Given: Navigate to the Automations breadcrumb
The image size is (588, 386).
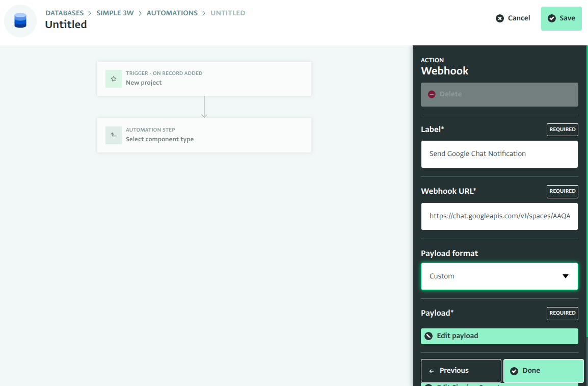Looking at the screenshot, I should point(172,13).
